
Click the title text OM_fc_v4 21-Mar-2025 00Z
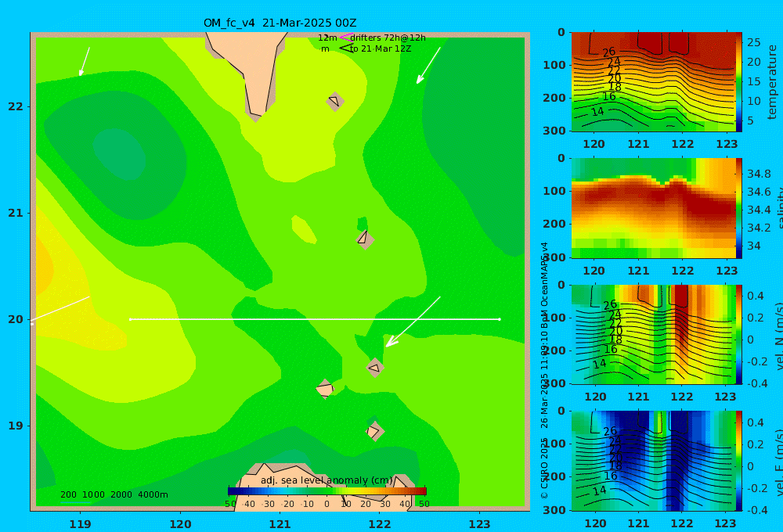[280, 23]
